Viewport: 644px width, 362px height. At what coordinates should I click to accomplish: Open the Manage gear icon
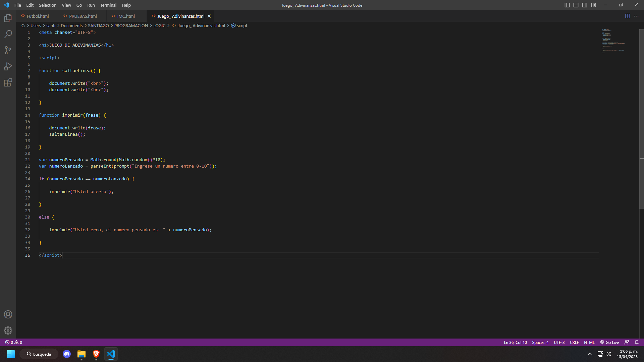pos(8,330)
